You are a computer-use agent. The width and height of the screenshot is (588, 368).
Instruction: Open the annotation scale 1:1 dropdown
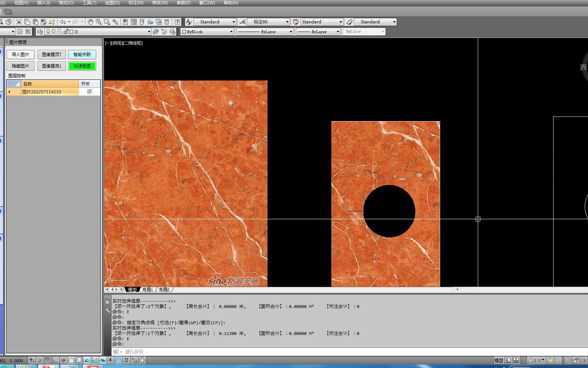click(536, 360)
